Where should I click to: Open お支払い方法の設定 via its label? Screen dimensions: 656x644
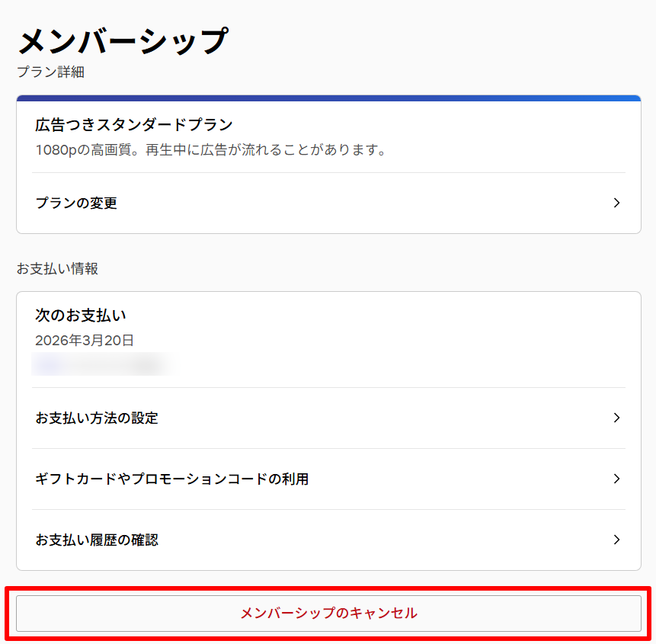point(97,418)
